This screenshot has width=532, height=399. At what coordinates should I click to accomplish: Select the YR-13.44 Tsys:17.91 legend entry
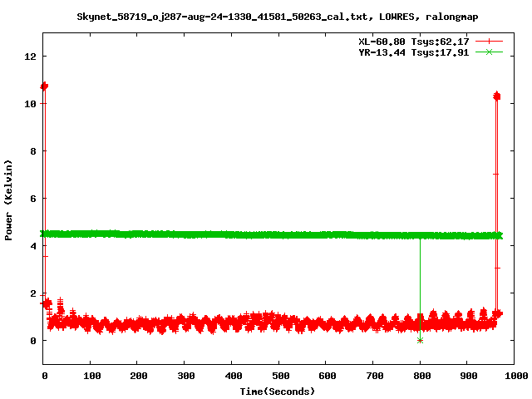click(x=414, y=52)
